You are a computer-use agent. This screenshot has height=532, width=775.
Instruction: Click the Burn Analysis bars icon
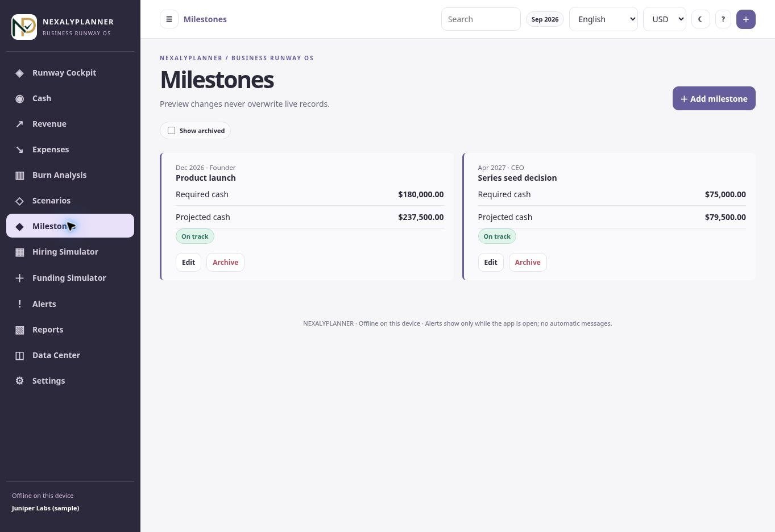click(x=19, y=175)
